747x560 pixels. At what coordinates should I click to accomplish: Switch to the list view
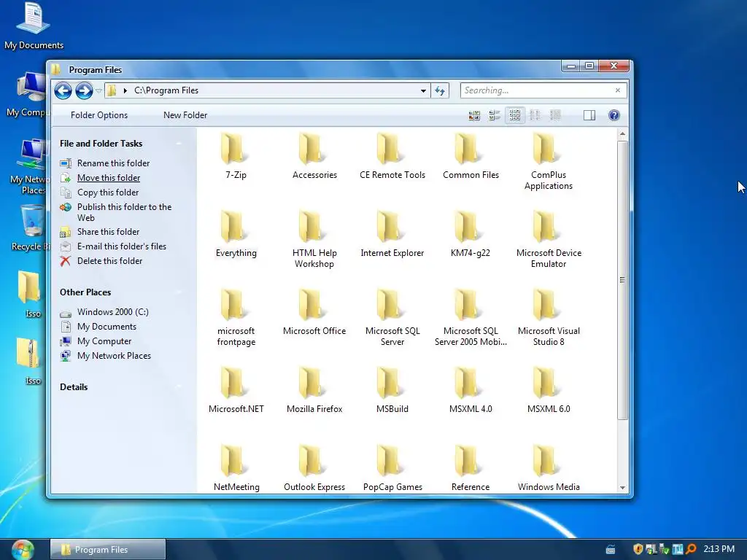pyautogui.click(x=535, y=115)
